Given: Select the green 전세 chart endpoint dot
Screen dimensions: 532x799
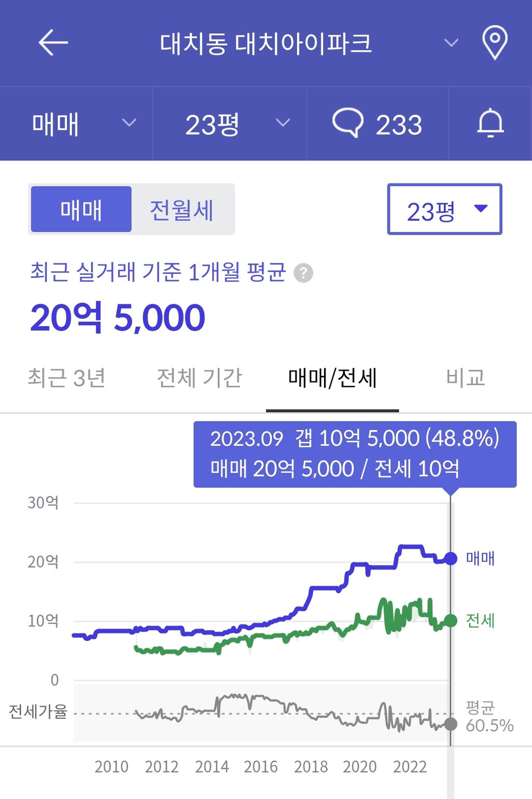Looking at the screenshot, I should [451, 620].
